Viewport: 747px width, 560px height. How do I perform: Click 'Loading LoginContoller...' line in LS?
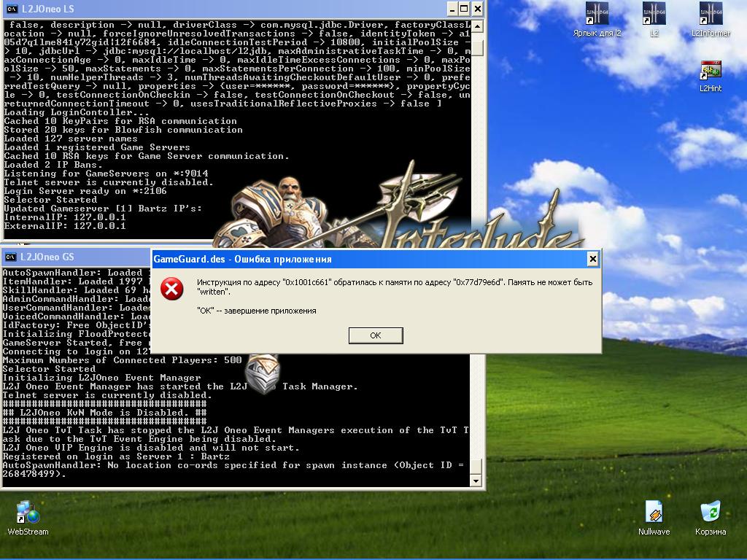point(76,112)
